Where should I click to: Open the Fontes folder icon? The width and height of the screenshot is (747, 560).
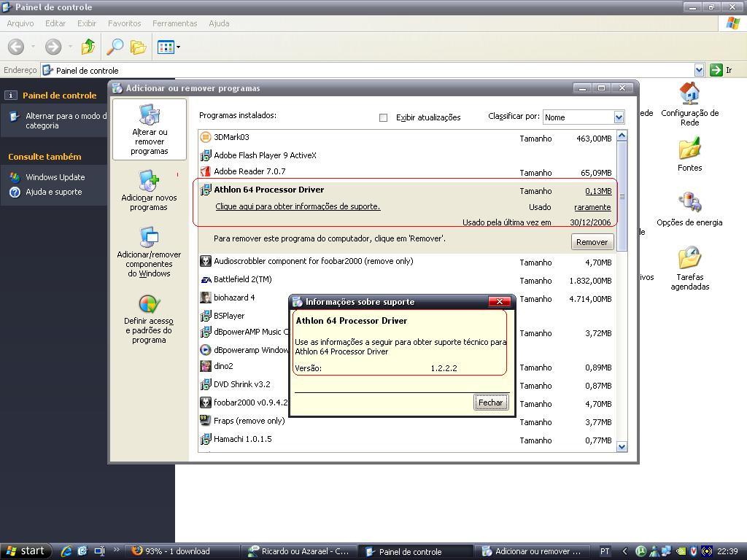pos(689,155)
